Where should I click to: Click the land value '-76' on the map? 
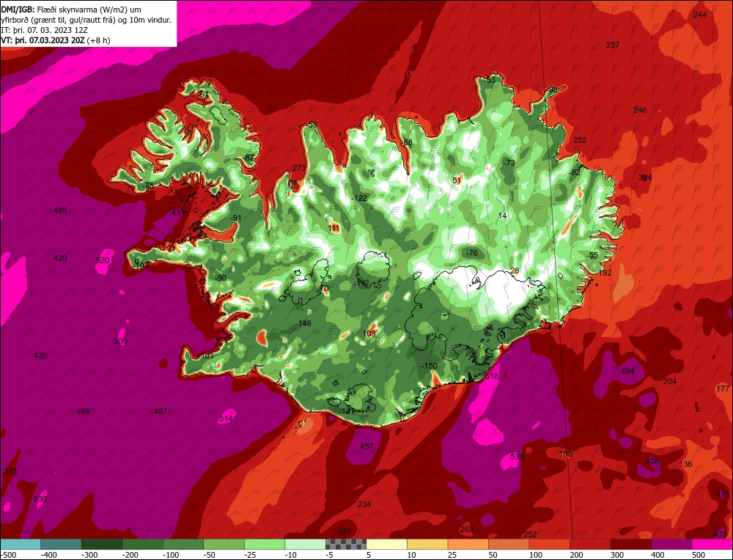point(471,254)
